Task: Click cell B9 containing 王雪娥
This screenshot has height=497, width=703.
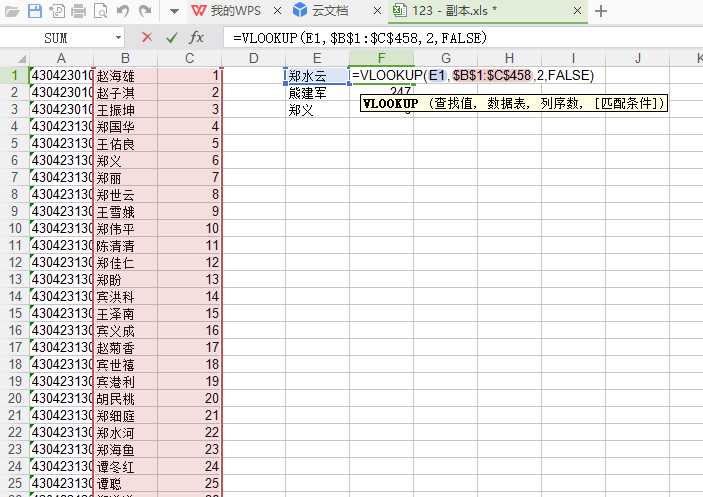Action: pyautogui.click(x=126, y=212)
